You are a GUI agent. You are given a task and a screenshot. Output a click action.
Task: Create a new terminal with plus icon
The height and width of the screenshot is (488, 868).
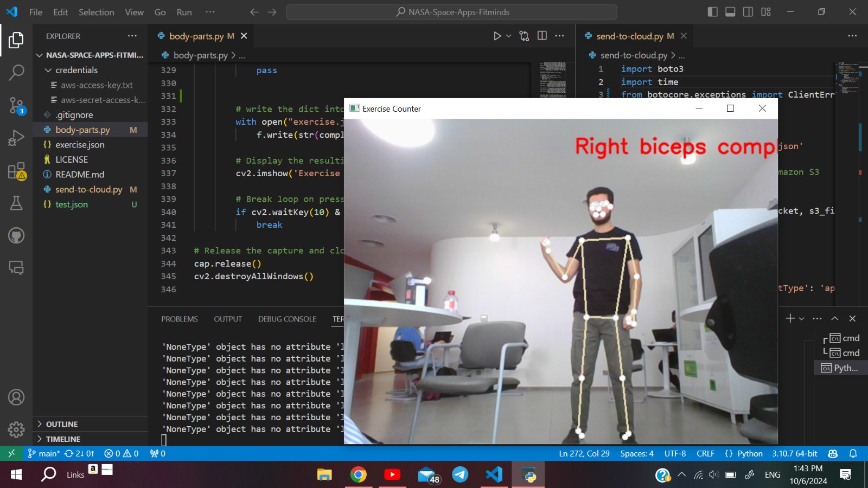[790, 318]
